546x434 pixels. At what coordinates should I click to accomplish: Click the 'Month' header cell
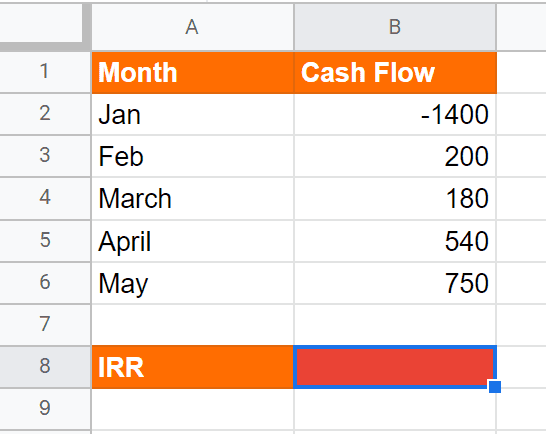[x=193, y=72]
